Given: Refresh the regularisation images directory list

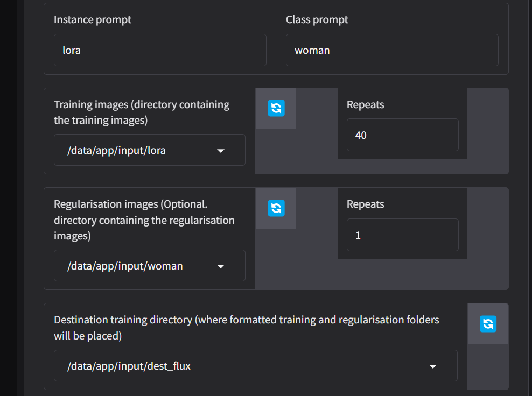Looking at the screenshot, I should click(x=276, y=208).
